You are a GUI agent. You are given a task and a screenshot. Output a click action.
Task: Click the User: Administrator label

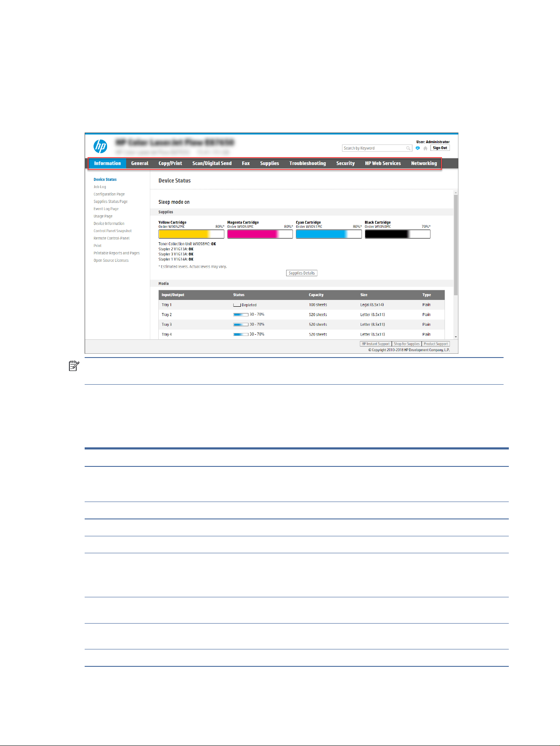(433, 142)
